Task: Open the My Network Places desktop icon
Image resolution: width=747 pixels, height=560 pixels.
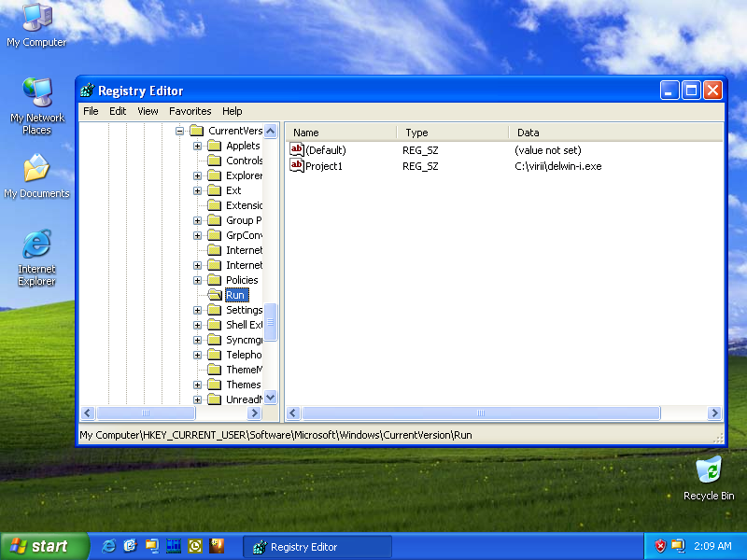Action: coord(36,105)
